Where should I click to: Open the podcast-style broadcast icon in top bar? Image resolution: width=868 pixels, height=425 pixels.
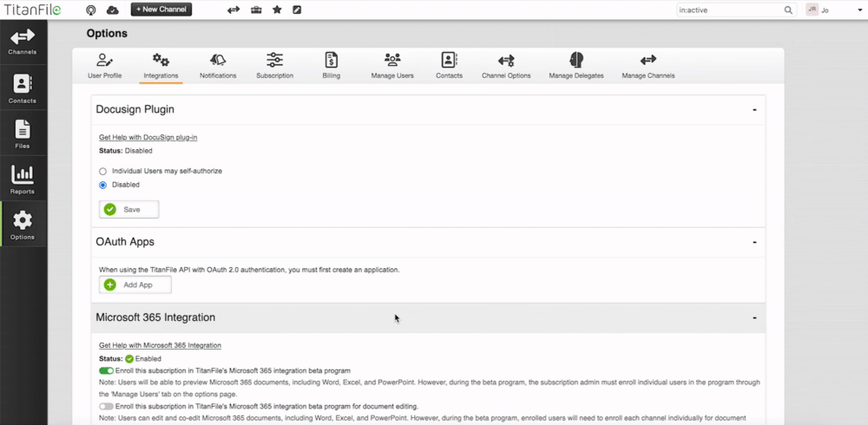click(91, 10)
